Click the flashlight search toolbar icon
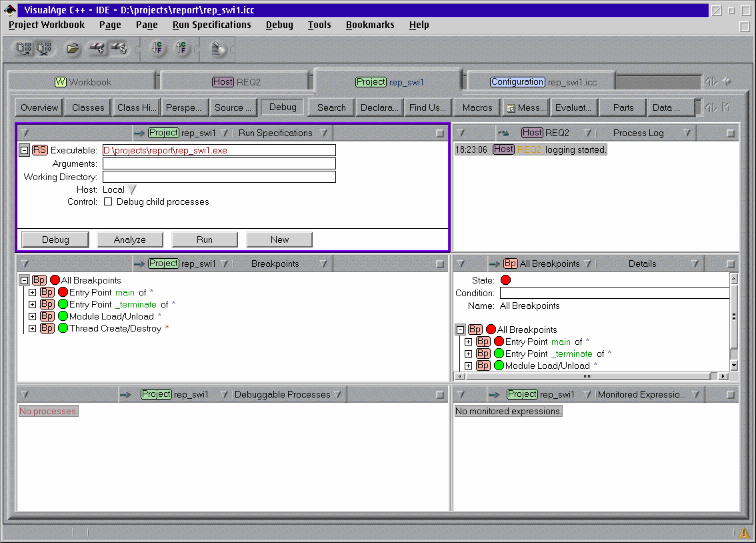This screenshot has height=543, width=756. click(x=218, y=48)
